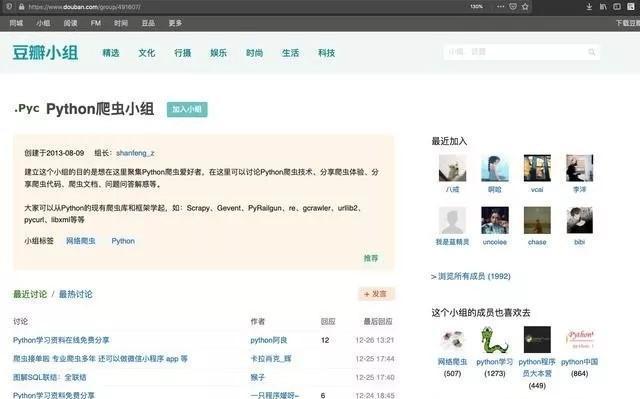Open topic Python学习资料在线免费分享
Image resolution: width=640 pixels, height=399 pixels.
click(61, 340)
